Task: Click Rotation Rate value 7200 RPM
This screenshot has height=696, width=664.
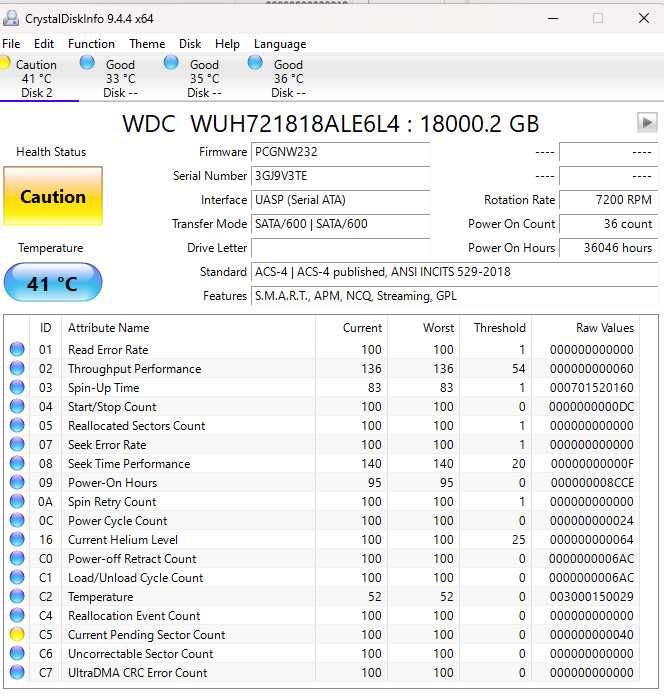Action: click(x=608, y=200)
